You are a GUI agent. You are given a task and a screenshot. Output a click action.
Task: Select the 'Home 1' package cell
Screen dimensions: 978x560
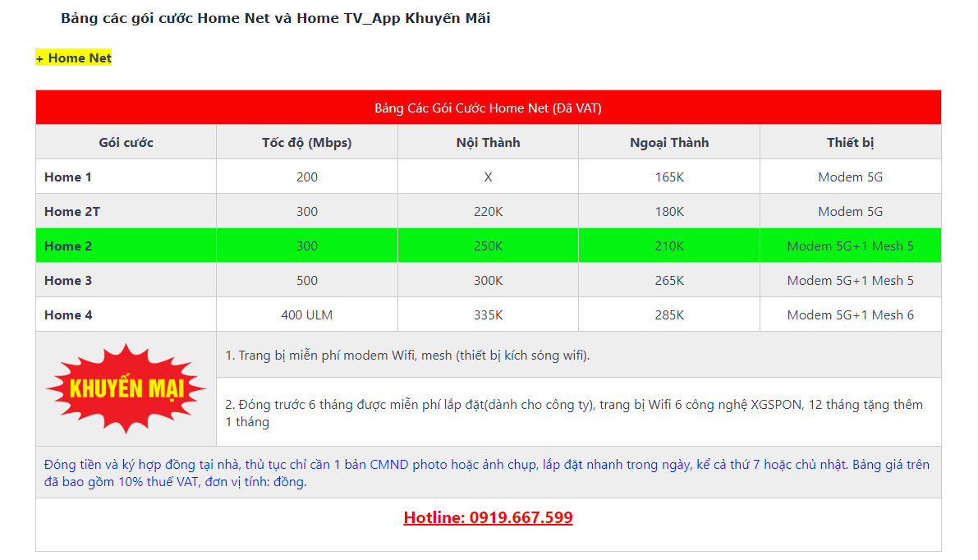(126, 177)
